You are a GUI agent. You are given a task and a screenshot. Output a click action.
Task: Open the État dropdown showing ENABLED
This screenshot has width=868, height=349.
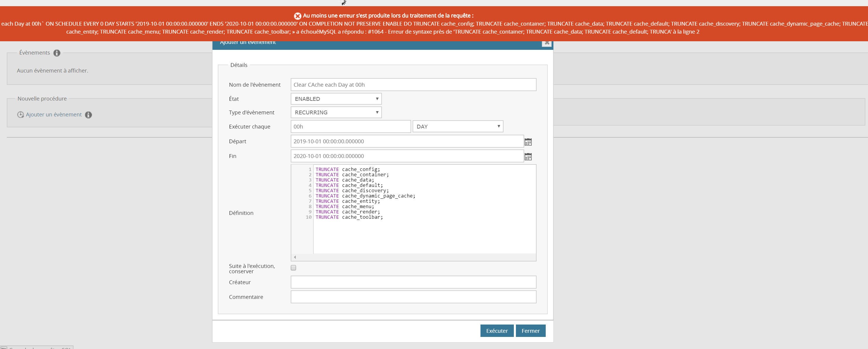click(x=336, y=99)
